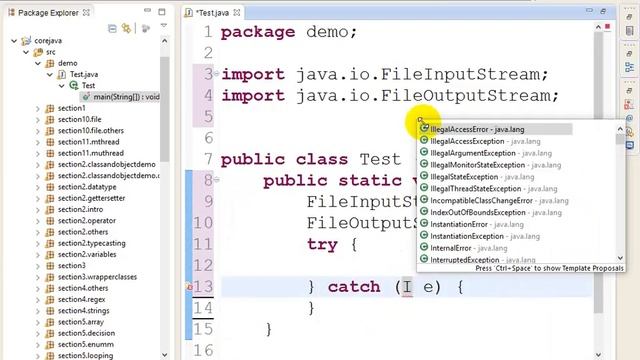Click up arrow of proposals list scrollbar
640x360 pixels.
620,129
